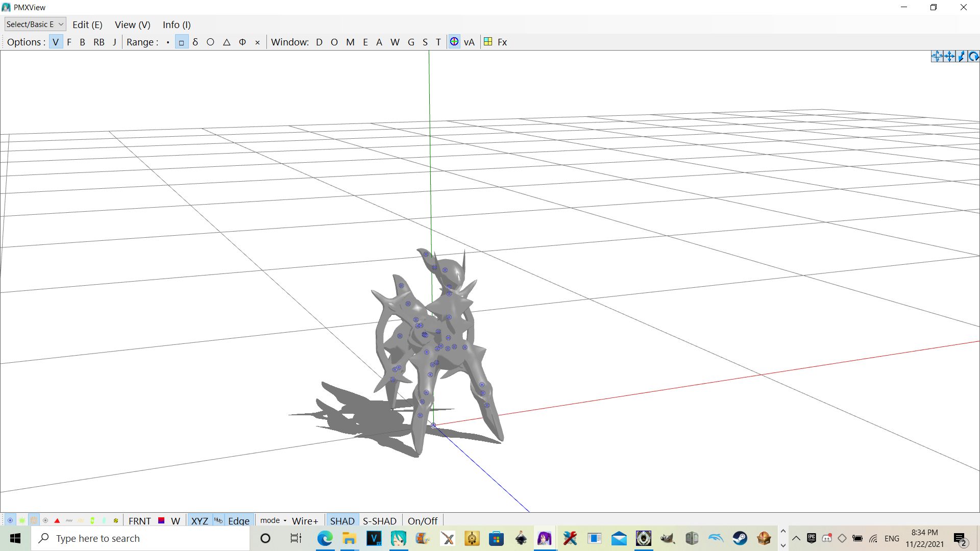Image resolution: width=980 pixels, height=551 pixels.
Task: Toggle the orange hatched rigid body icon
Action: (34, 520)
